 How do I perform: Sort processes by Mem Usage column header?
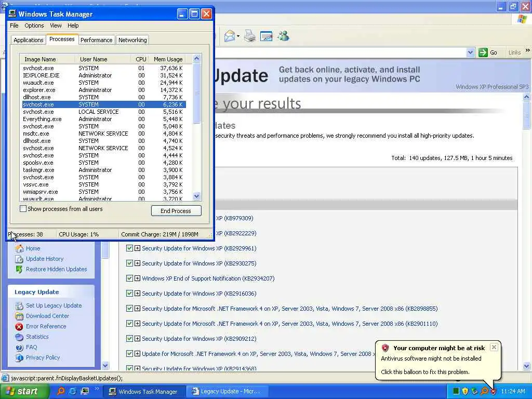click(168, 59)
